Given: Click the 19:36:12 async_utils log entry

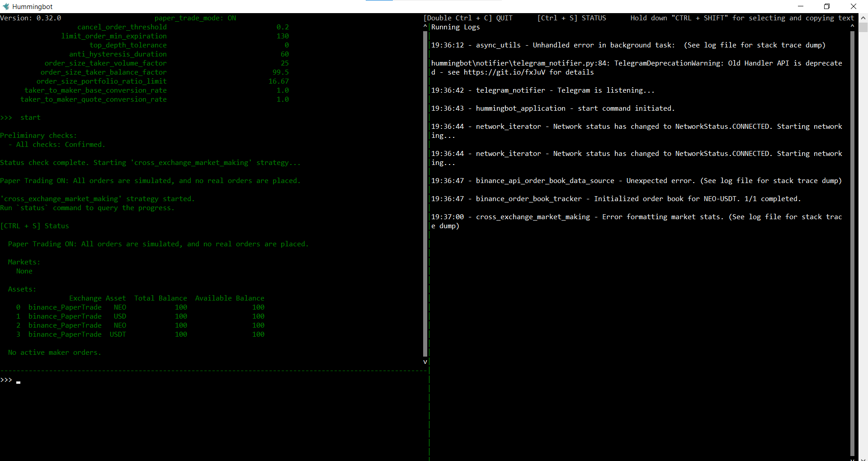Looking at the screenshot, I should pos(628,45).
